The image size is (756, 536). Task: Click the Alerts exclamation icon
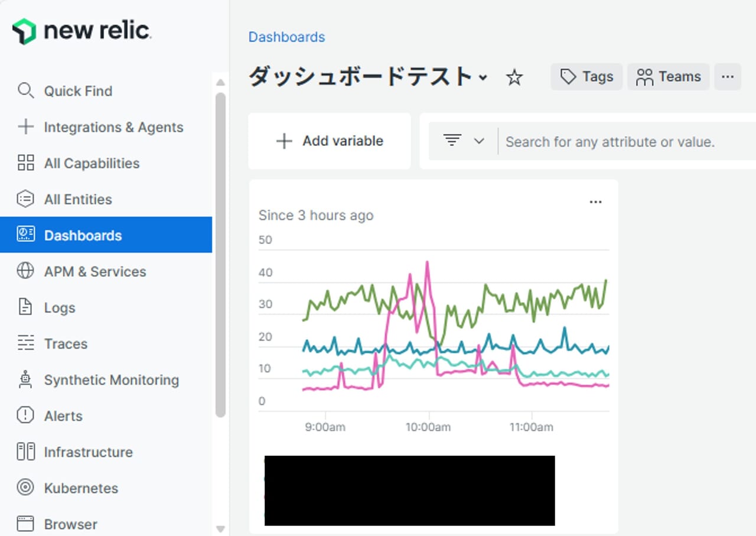point(25,416)
